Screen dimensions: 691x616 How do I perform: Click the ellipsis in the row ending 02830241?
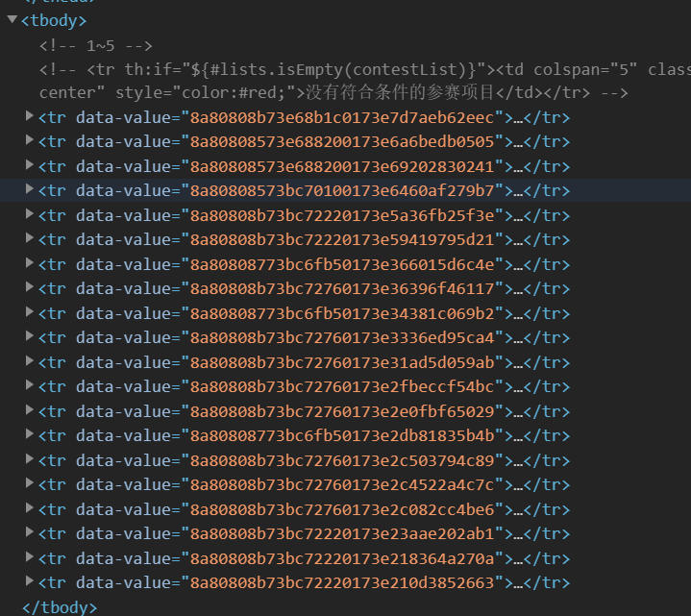pos(518,166)
